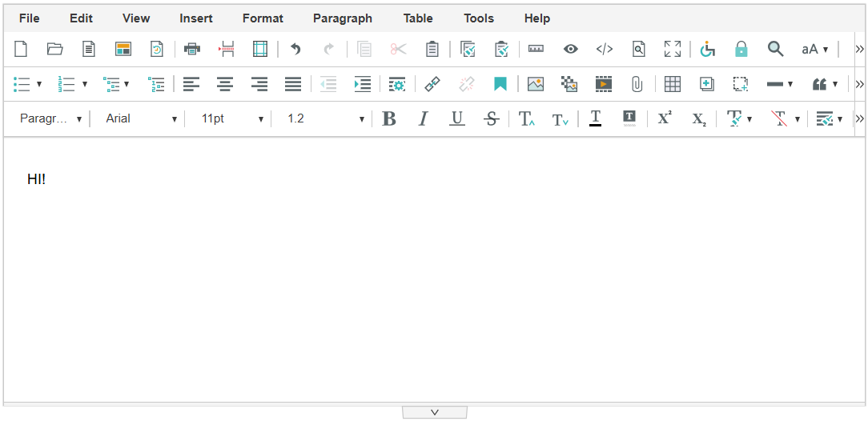Open the 11pt font size dropdown
The image size is (868, 421).
(x=232, y=118)
